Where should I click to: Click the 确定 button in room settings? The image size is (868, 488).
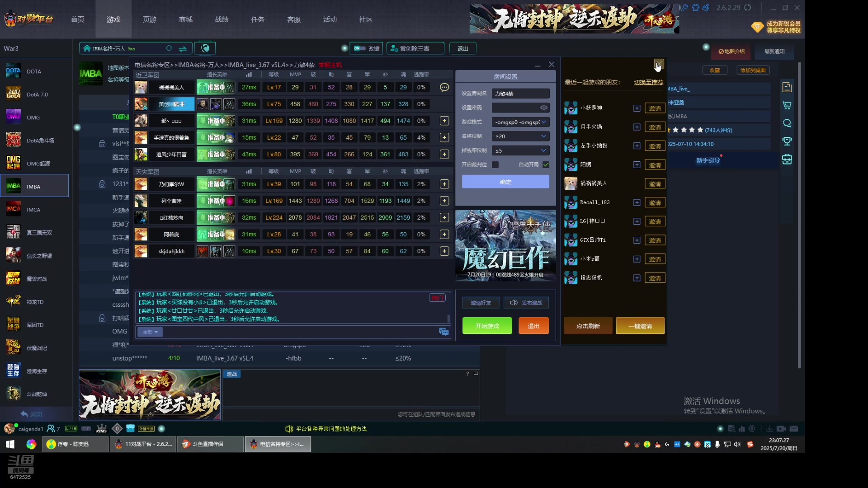point(505,182)
